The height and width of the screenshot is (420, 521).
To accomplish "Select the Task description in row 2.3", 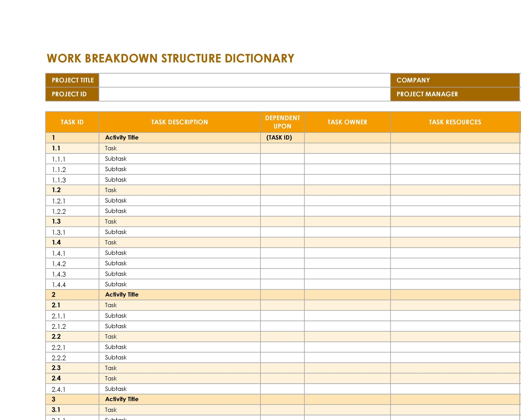I will coord(111,368).
